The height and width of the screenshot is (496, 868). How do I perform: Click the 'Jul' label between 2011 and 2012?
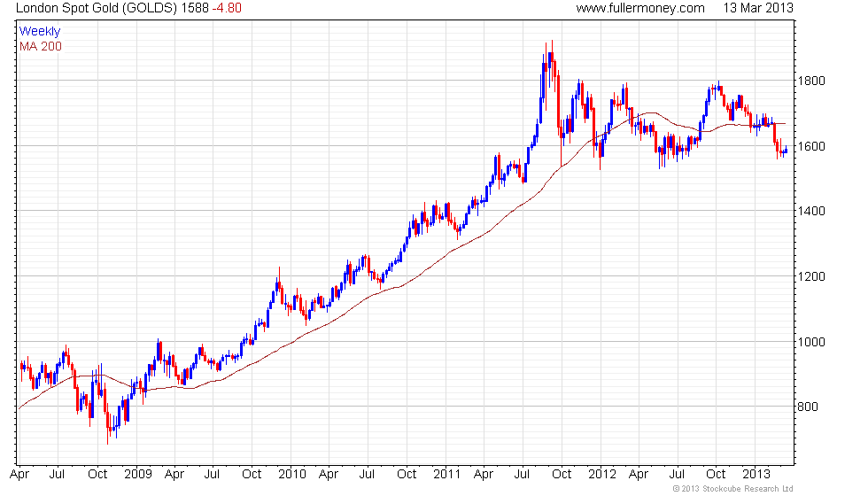coord(522,475)
